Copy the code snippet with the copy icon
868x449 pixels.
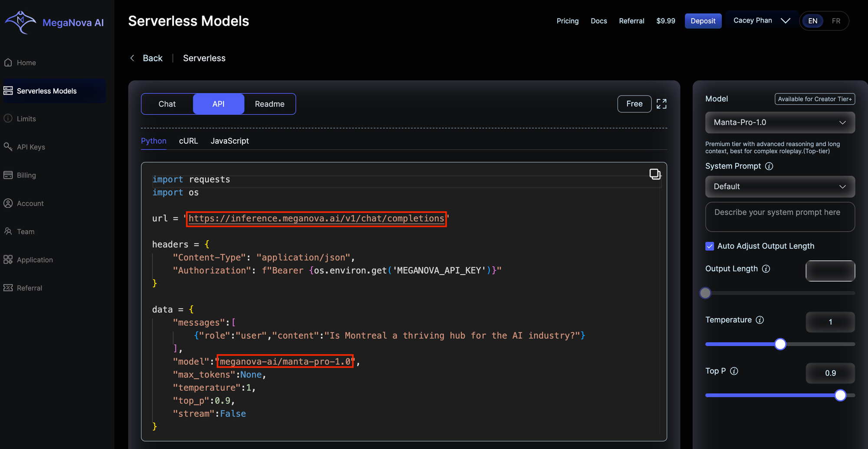pos(654,174)
